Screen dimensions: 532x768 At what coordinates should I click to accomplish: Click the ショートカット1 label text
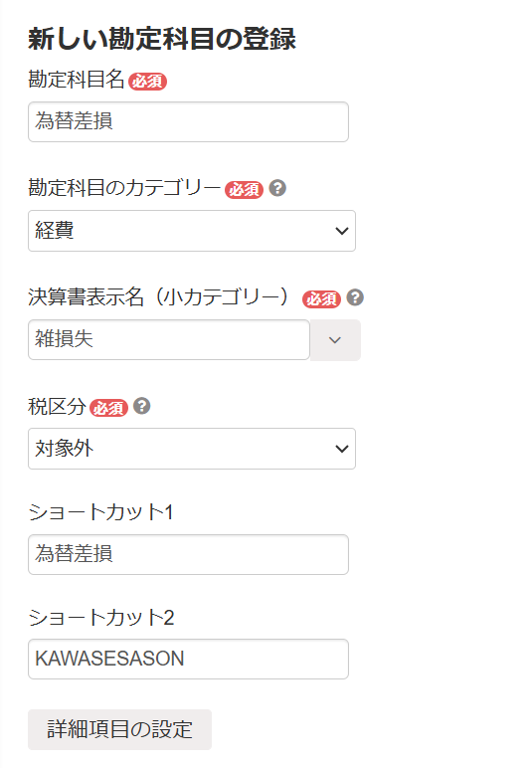(x=100, y=512)
